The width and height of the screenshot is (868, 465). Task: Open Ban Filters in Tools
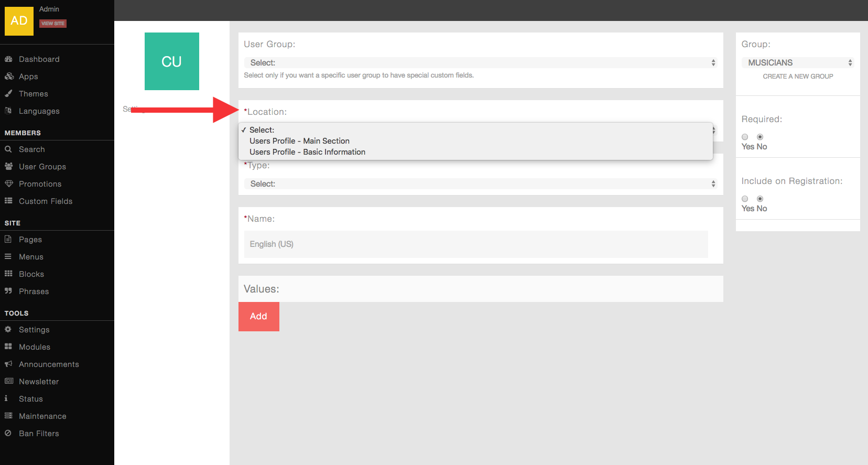coord(39,434)
